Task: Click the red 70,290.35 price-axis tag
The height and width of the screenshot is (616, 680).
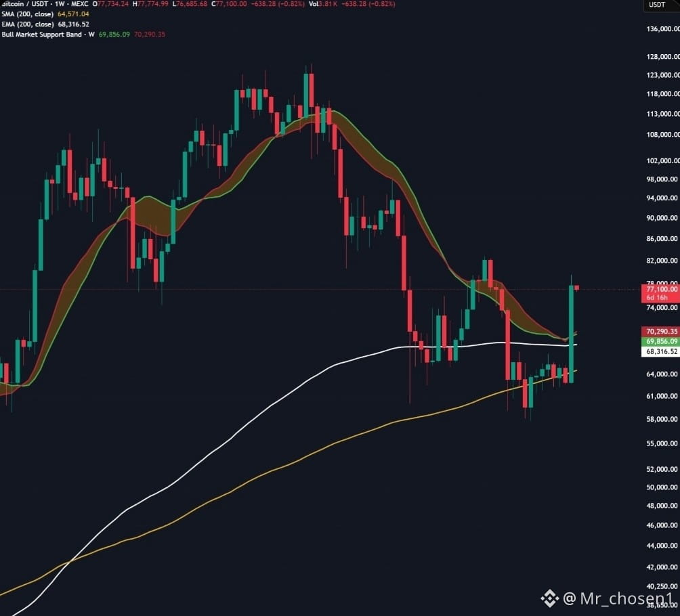Action: (661, 332)
